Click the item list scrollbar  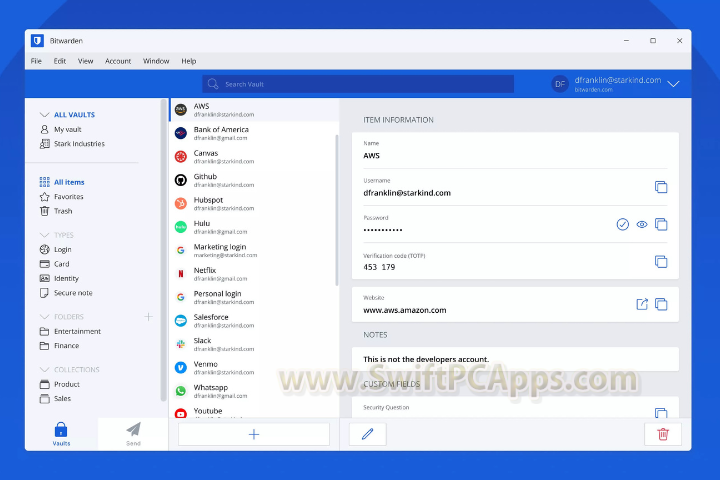click(x=337, y=209)
